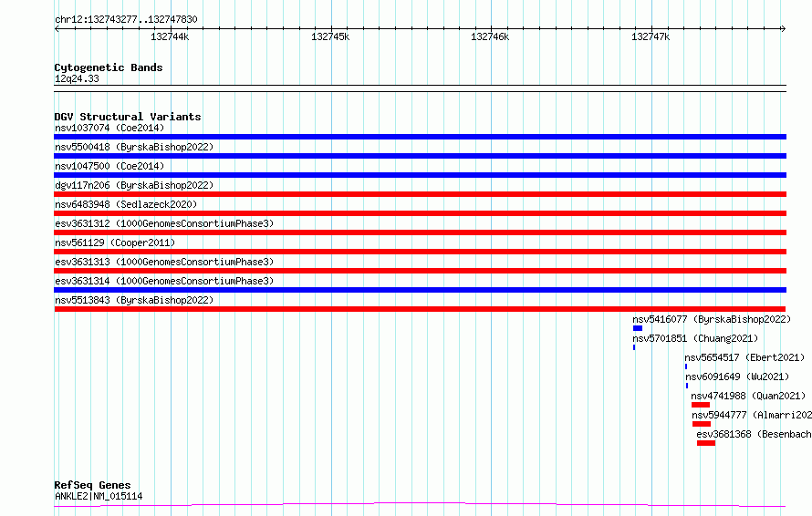The width and height of the screenshot is (812, 516).
Task: Select the blue bar under esv3631314
Action: pyautogui.click(x=420, y=290)
